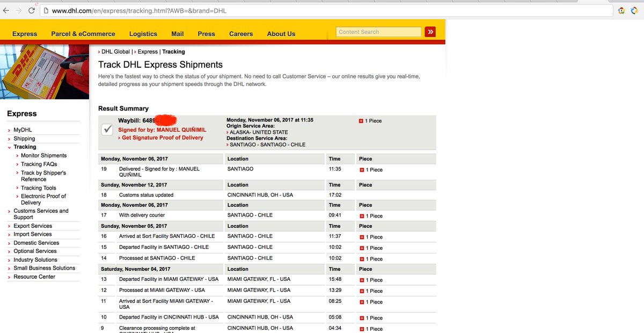Click the DHL courier package banner image
644x333 pixels.
(45, 72)
